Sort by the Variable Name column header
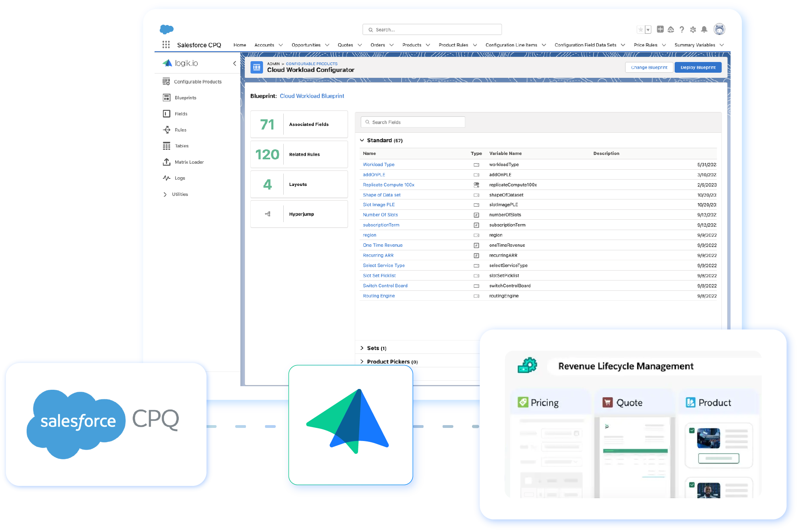The width and height of the screenshot is (799, 532). 505,153
